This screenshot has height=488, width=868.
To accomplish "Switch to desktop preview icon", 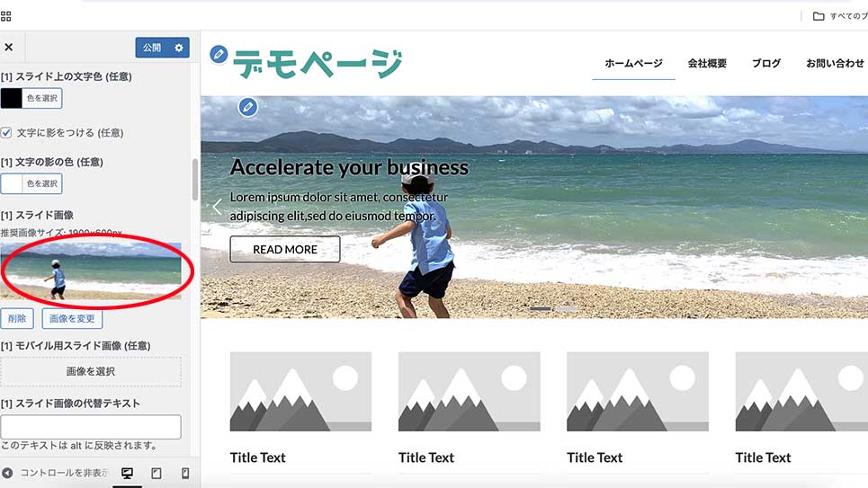I will pyautogui.click(x=128, y=473).
